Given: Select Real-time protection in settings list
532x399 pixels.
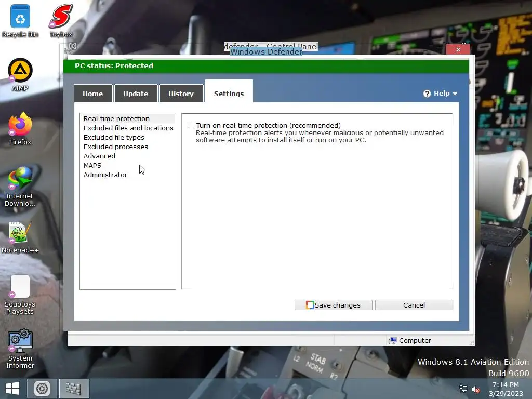Looking at the screenshot, I should pyautogui.click(x=128, y=119).
